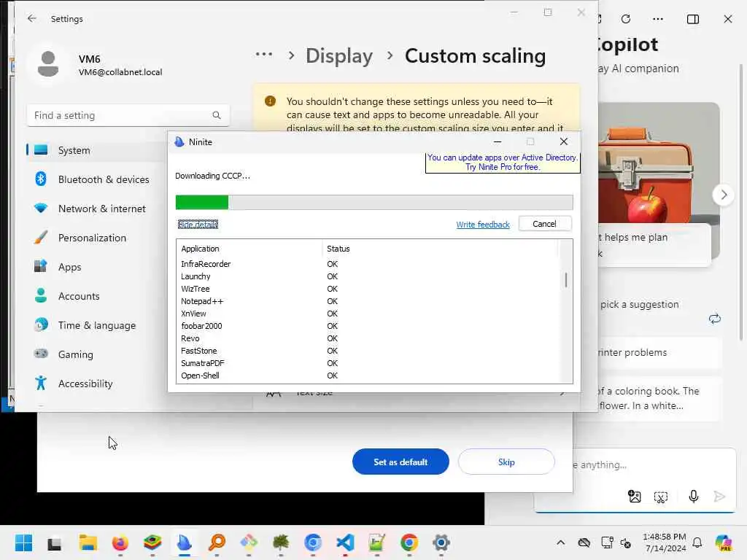
Task: Open Gaming settings category
Action: tap(96, 354)
